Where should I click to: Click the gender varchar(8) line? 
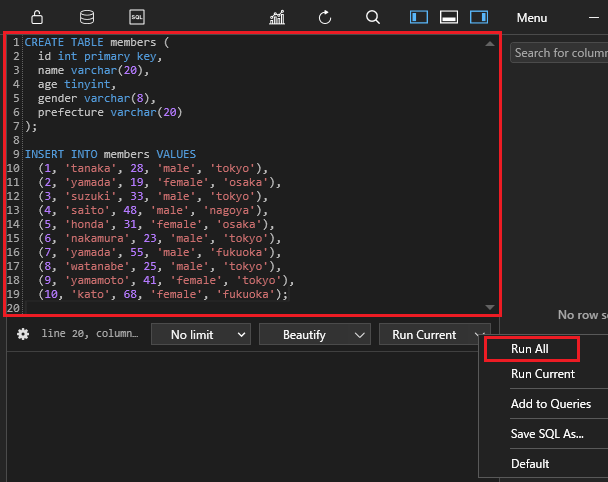coord(97,98)
